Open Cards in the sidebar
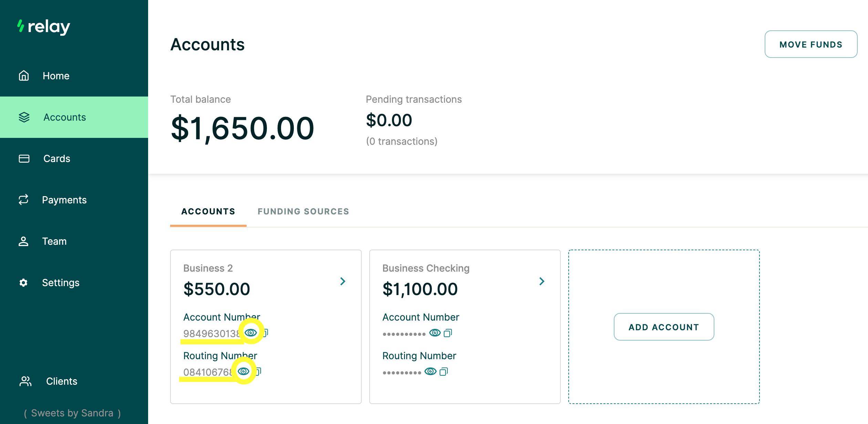868x424 pixels. pyautogui.click(x=74, y=159)
